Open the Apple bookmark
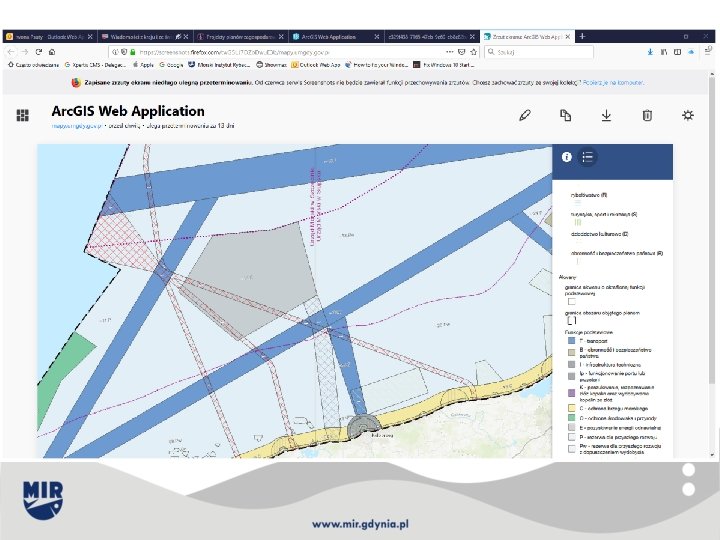This screenshot has width=720, height=540. click(143, 65)
